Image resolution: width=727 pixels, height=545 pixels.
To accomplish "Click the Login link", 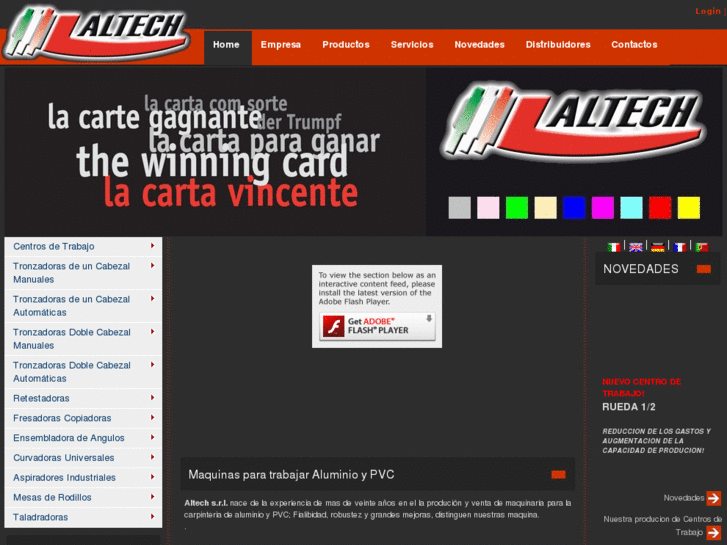I will pyautogui.click(x=708, y=11).
